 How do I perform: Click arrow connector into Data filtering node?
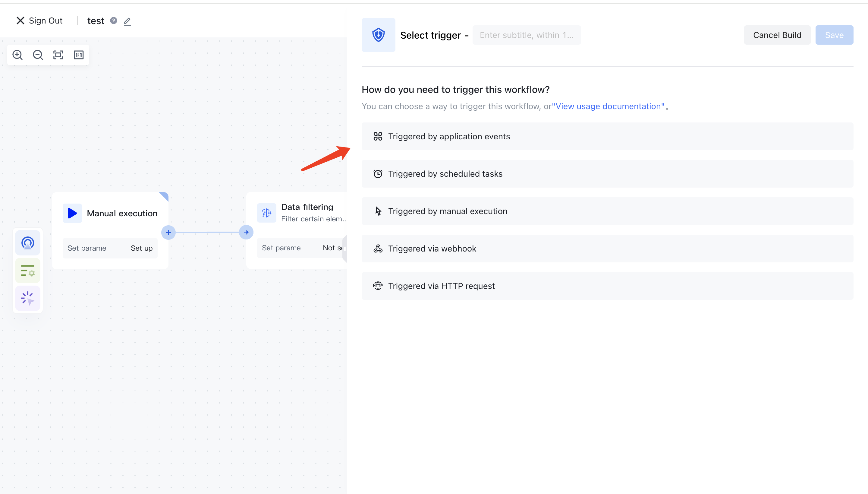[x=246, y=233]
